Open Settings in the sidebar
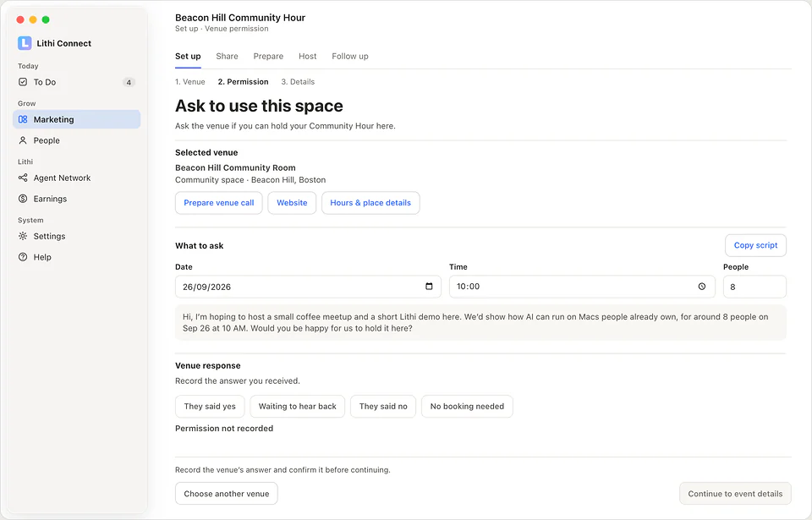 coord(77,236)
